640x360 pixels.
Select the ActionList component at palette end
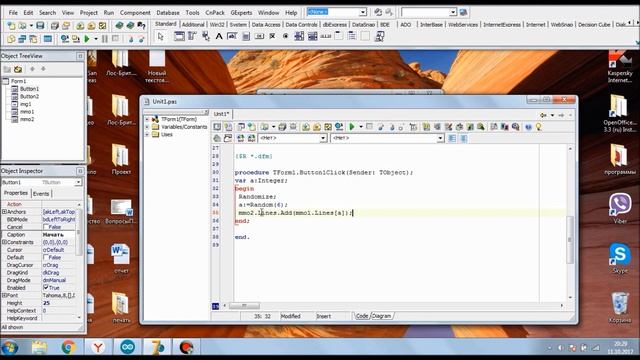coord(379,36)
